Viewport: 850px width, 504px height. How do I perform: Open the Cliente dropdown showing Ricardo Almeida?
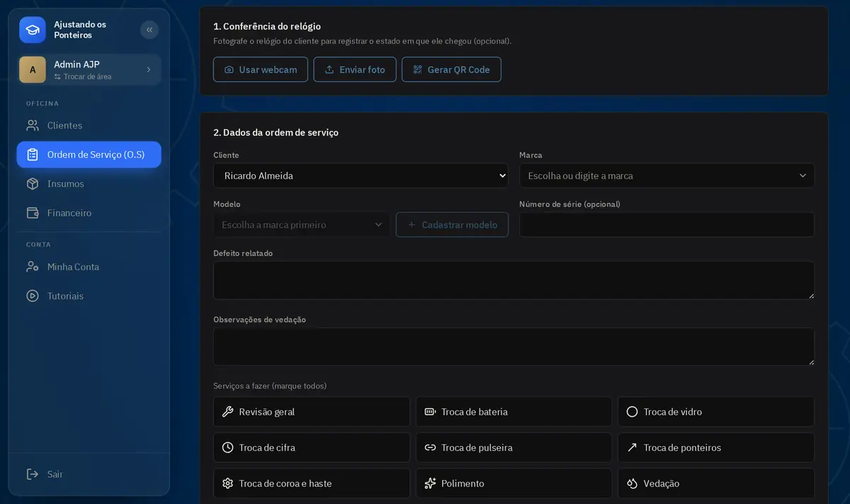point(361,176)
